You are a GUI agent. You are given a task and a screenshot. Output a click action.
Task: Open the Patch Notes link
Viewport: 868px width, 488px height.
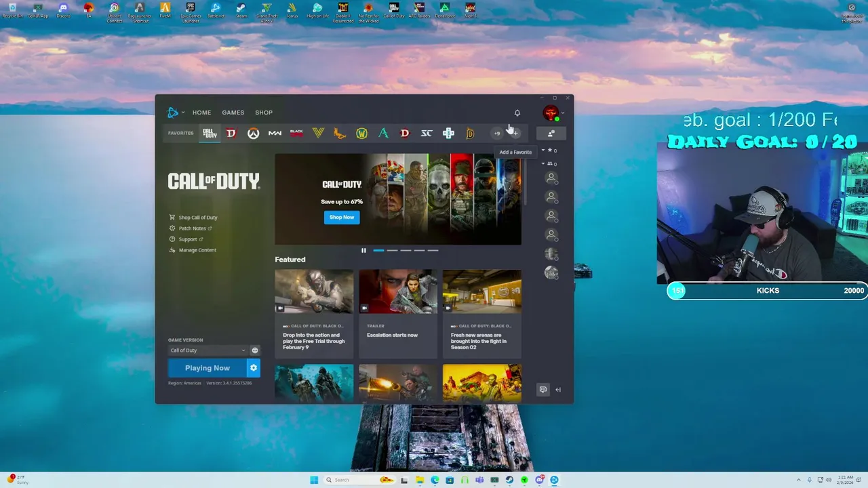pos(191,228)
